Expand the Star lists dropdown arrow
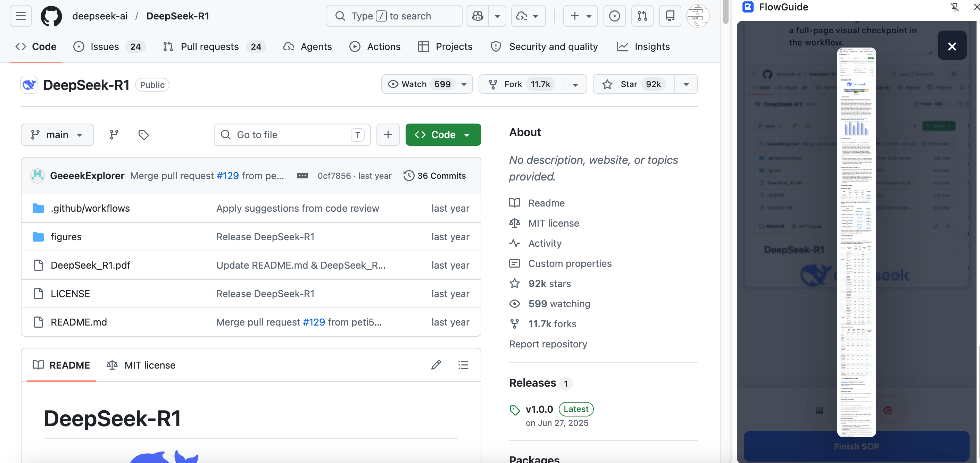The image size is (980, 463). [x=686, y=84]
